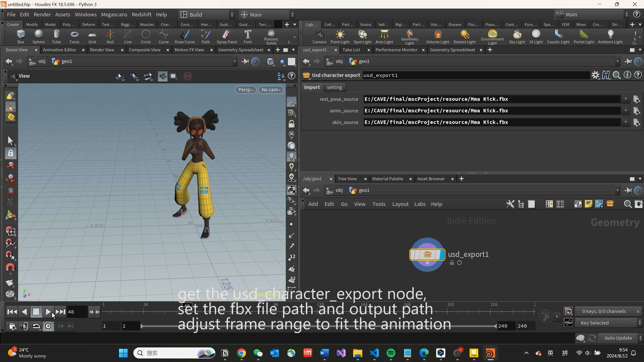
Task: Open the Assets menu
Action: (x=63, y=14)
